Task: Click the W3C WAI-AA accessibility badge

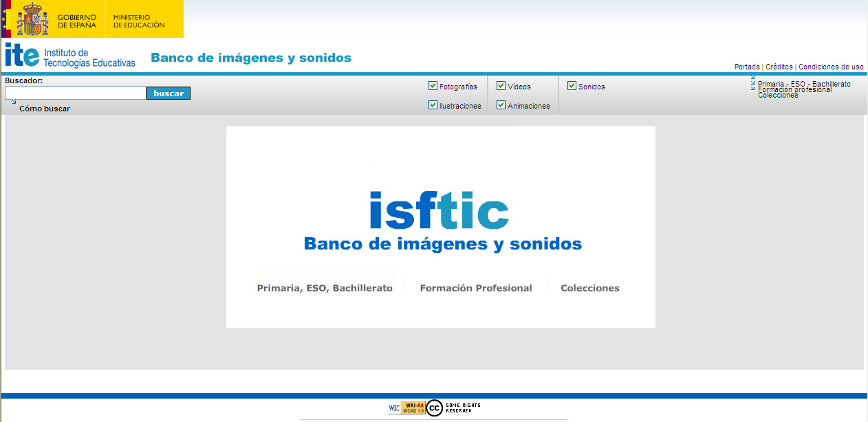Action: click(x=406, y=408)
